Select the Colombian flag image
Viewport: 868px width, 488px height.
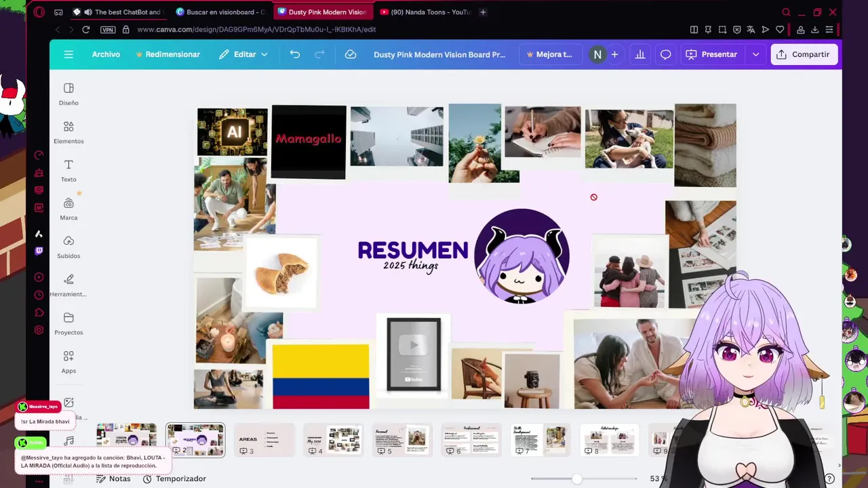(x=321, y=376)
